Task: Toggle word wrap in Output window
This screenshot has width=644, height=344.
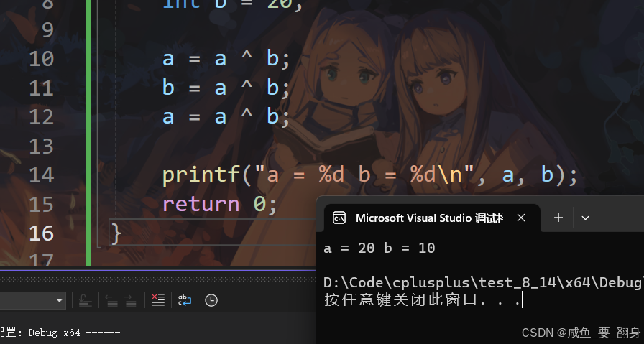Action: [185, 300]
